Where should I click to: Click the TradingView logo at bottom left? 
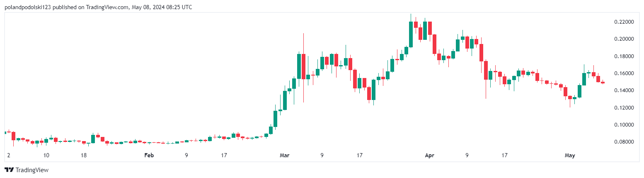[26, 170]
